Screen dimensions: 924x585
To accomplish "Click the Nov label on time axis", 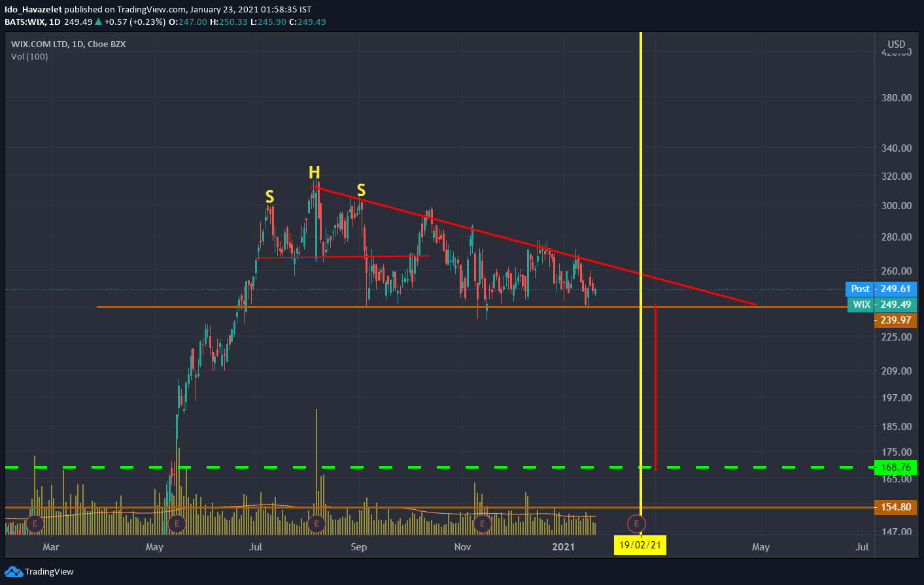I will pos(462,547).
